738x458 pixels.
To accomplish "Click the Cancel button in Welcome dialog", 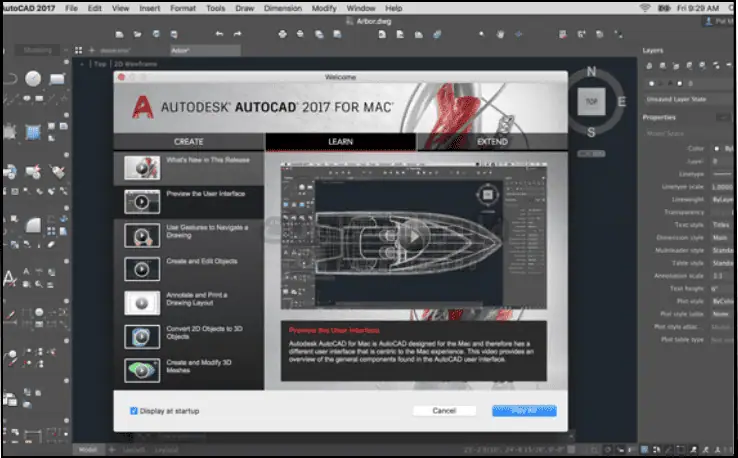I will 444,410.
